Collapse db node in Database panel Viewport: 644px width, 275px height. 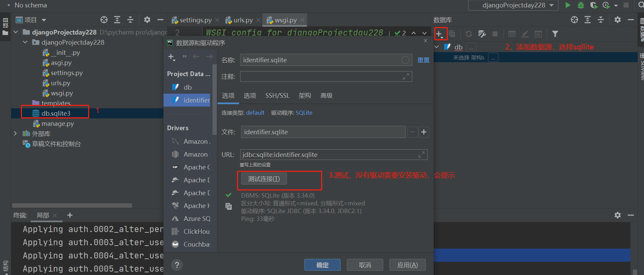click(x=437, y=47)
